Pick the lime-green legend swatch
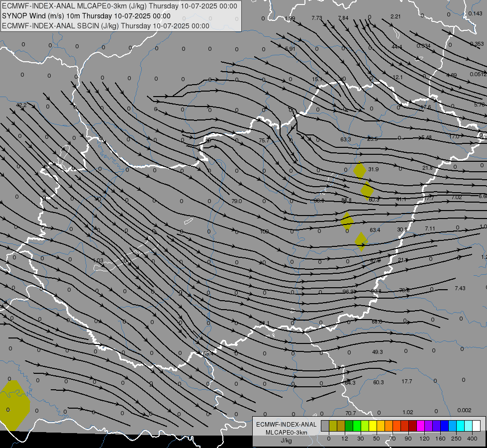 (x=365, y=426)
